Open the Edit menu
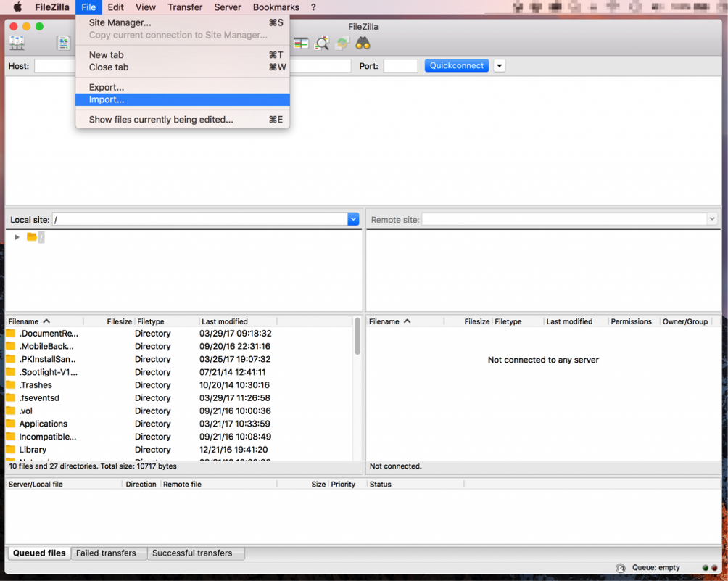The width and height of the screenshot is (728, 581). point(115,7)
